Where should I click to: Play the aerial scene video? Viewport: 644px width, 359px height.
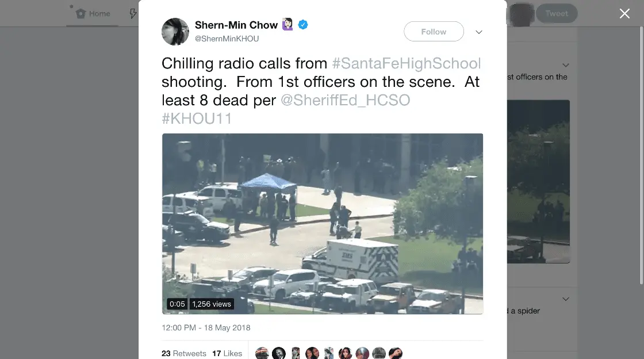[x=323, y=224]
